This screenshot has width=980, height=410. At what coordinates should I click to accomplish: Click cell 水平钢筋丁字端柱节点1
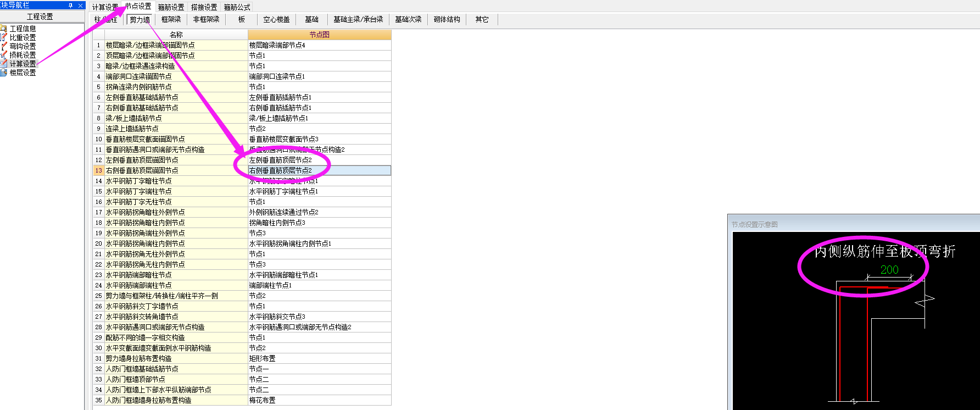(x=319, y=191)
